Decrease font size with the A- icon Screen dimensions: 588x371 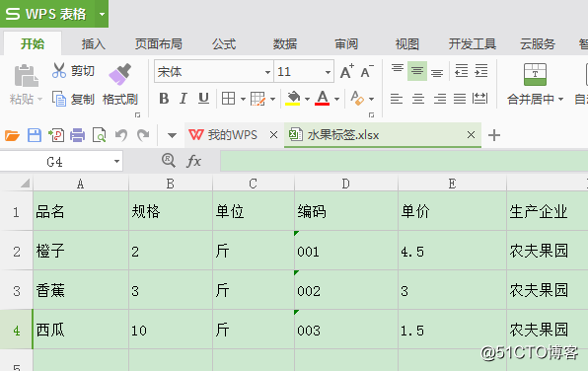click(367, 71)
